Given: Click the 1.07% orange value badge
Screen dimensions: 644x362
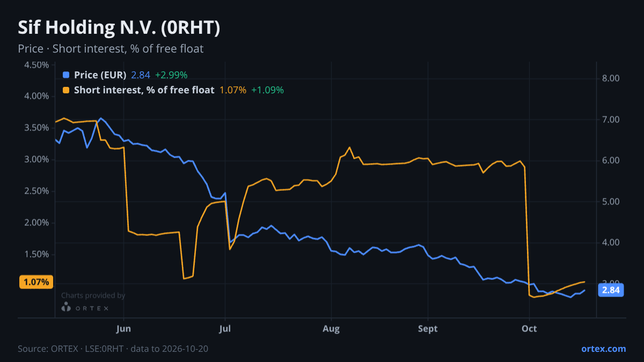Looking at the screenshot, I should (36, 282).
